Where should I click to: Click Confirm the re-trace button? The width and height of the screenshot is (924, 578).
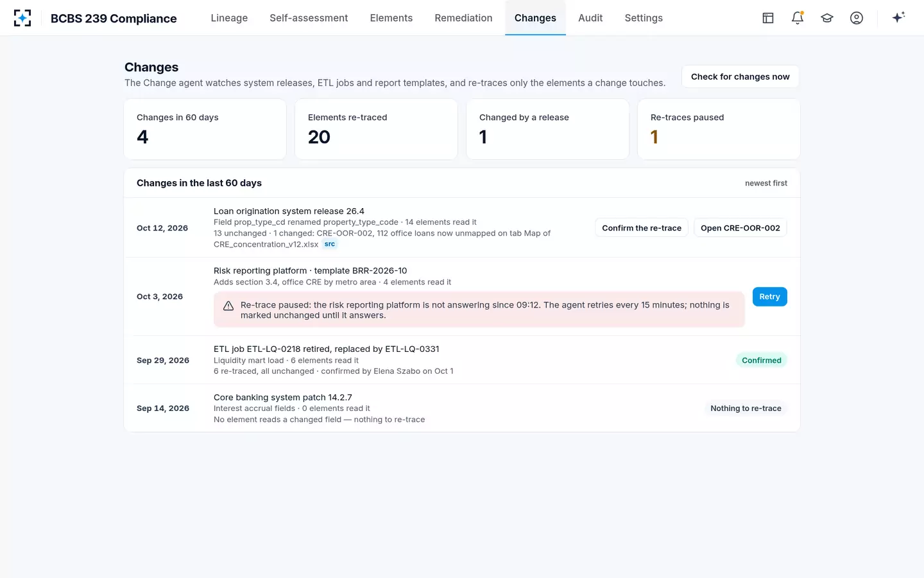[x=642, y=228]
